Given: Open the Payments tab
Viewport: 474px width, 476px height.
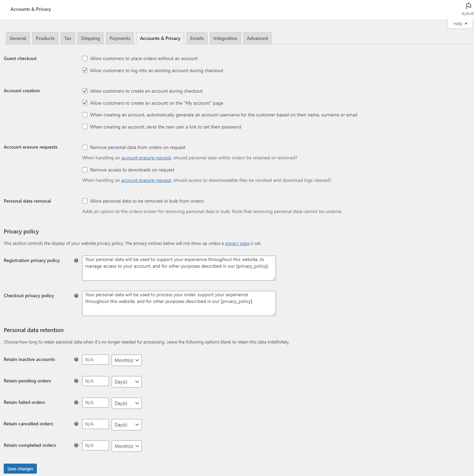Looking at the screenshot, I should (120, 38).
